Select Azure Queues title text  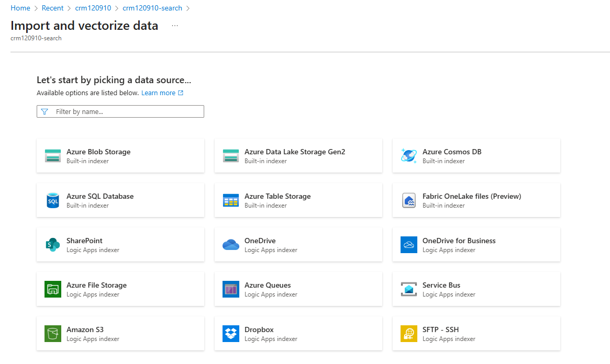pos(268,285)
